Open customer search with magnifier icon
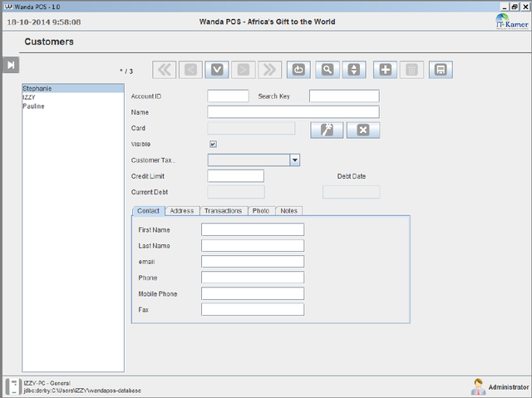Image resolution: width=532 pixels, height=398 pixels. pos(328,70)
